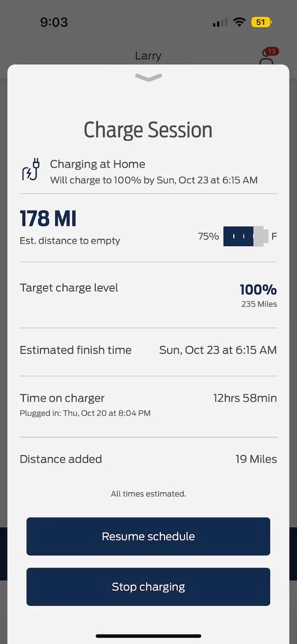Tap the 75% battery percentage label
The image size is (297, 644).
point(209,236)
